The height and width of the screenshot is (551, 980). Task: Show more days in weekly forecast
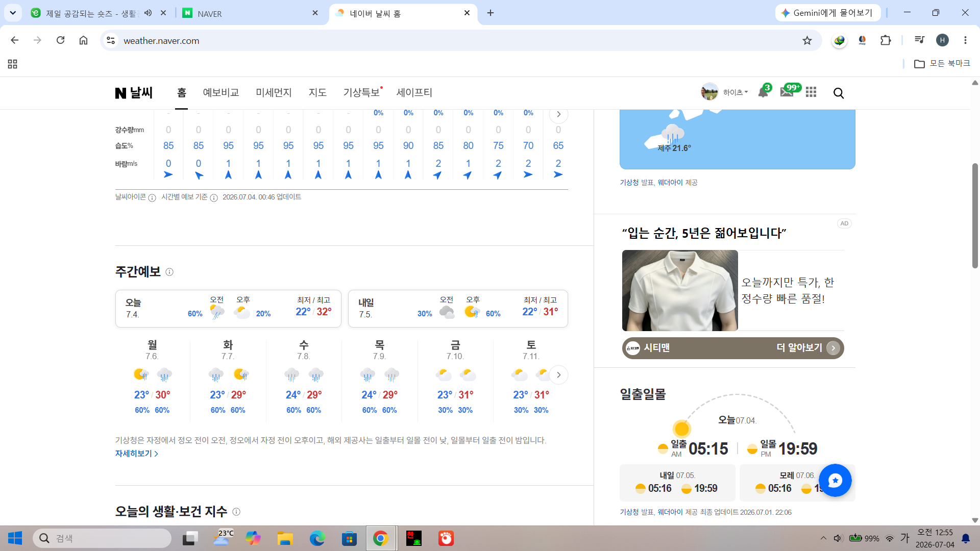558,375
